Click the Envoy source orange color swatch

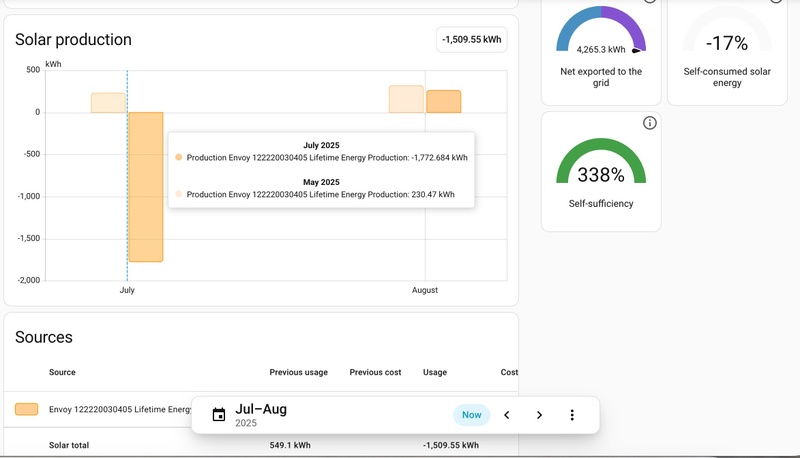pos(27,409)
